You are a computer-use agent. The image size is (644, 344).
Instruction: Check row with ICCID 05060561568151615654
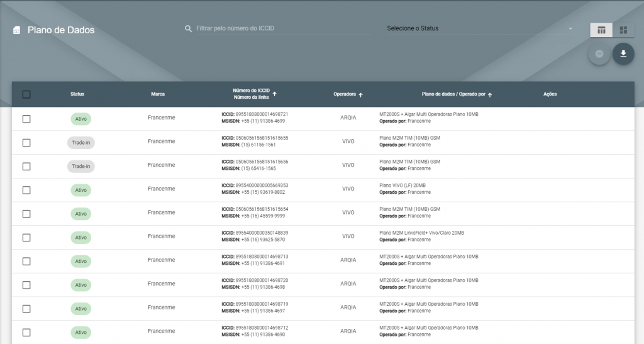click(x=26, y=214)
